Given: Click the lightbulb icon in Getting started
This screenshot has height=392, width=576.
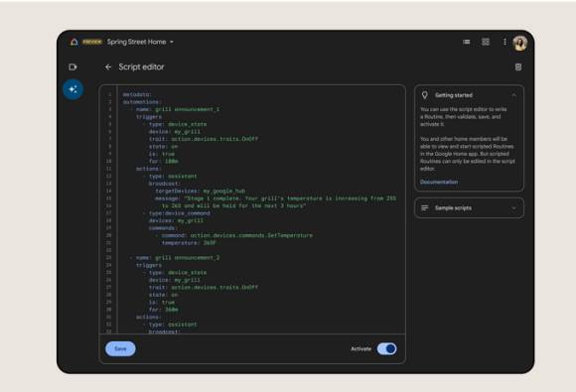Looking at the screenshot, I should (x=425, y=95).
